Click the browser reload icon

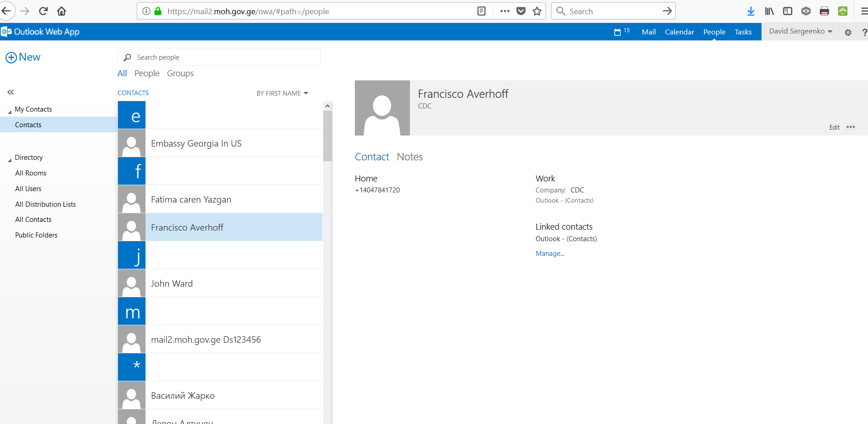[x=43, y=11]
